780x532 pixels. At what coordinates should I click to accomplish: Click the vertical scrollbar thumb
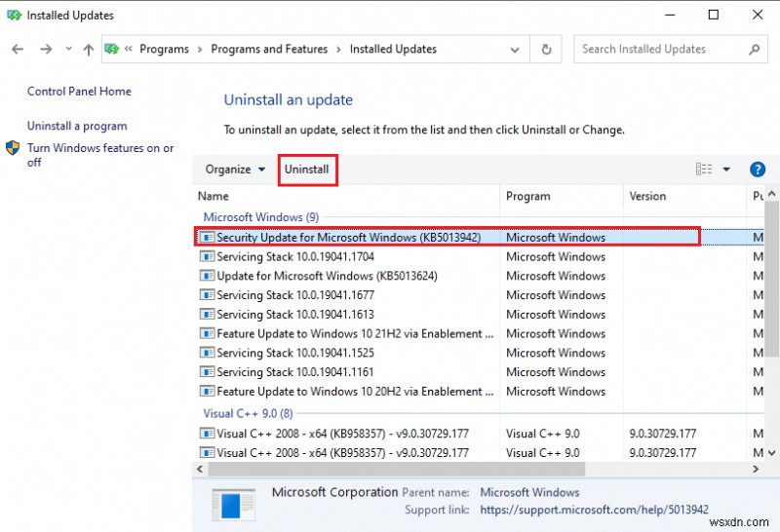coord(771,279)
